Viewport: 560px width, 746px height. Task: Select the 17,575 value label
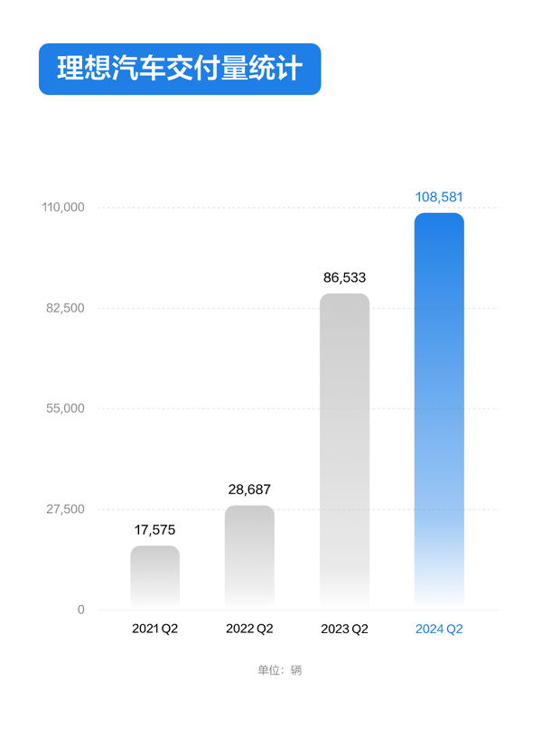[154, 529]
